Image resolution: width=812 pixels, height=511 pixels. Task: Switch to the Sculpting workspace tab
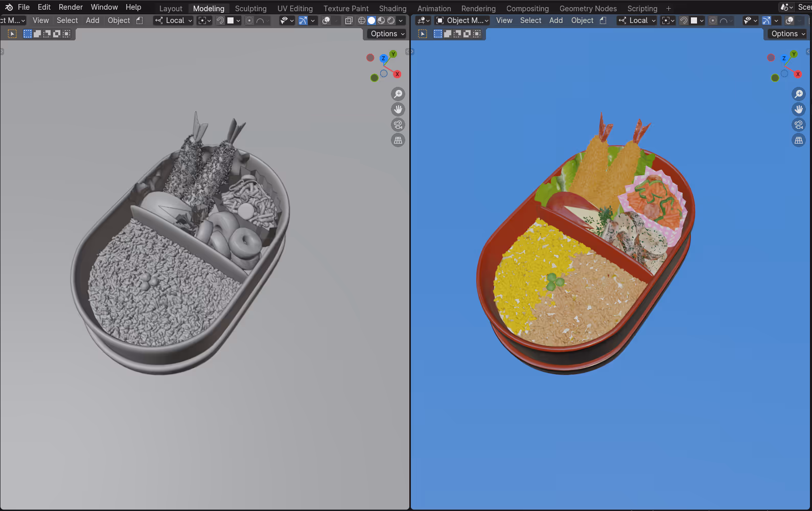[x=250, y=8]
